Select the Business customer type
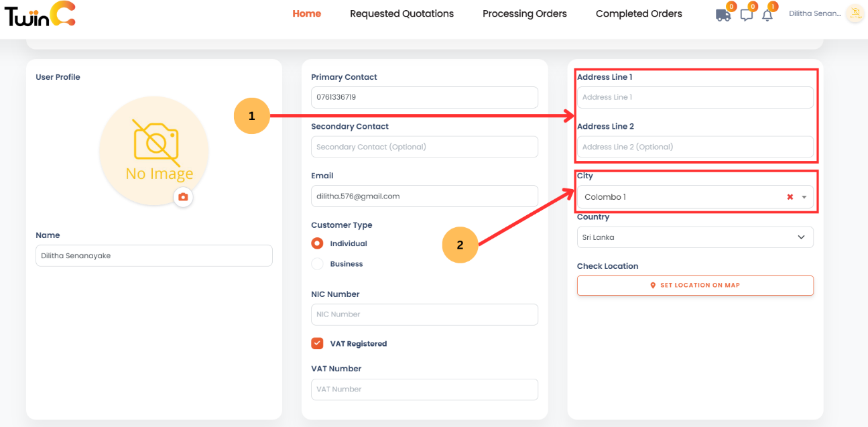Screen dimensions: 868x427 (316, 263)
